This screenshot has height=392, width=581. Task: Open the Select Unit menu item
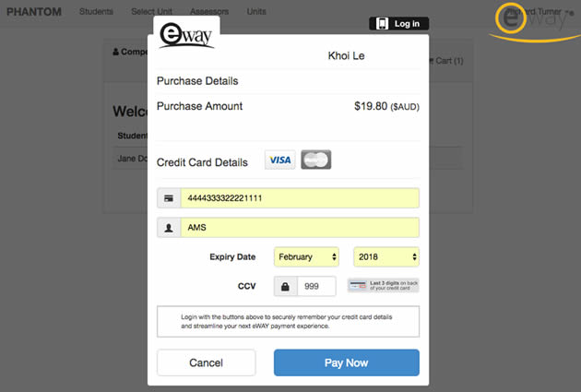[155, 12]
